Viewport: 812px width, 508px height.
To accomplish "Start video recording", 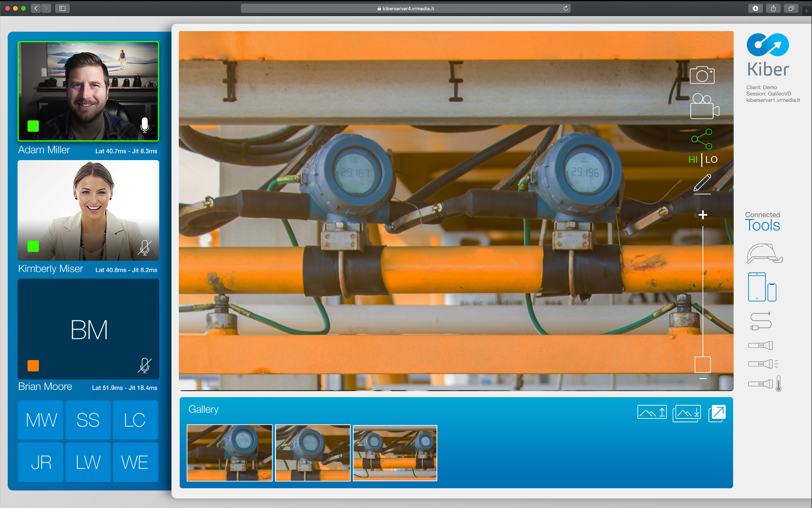I will (704, 107).
